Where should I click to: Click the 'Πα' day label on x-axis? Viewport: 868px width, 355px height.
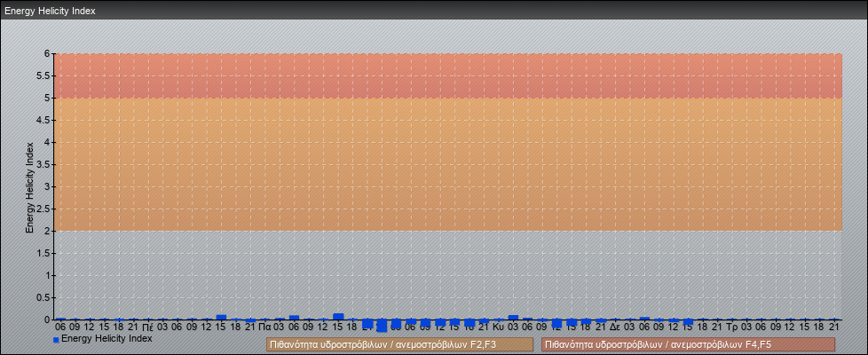[264, 327]
